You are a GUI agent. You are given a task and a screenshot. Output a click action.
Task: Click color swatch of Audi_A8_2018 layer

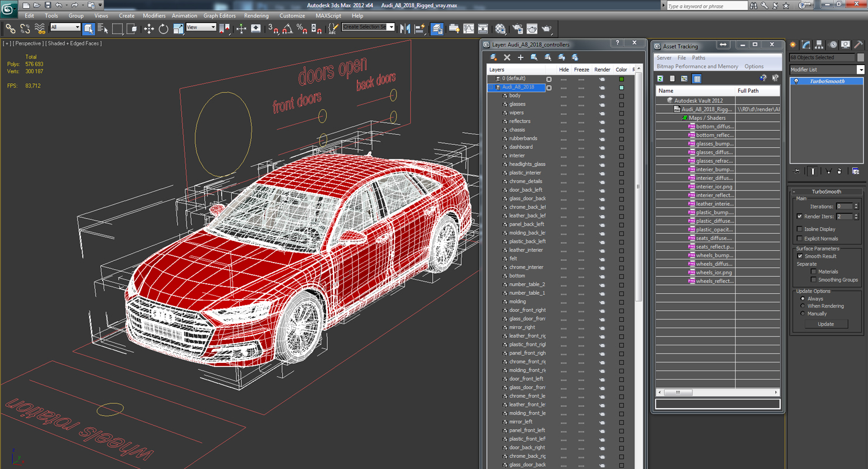point(621,87)
